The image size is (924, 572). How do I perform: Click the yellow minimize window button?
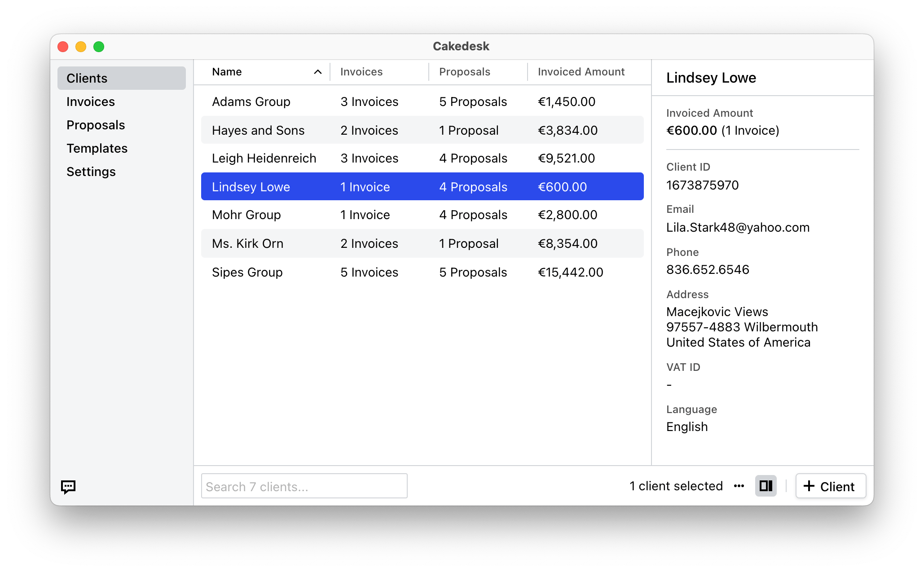tap(81, 47)
